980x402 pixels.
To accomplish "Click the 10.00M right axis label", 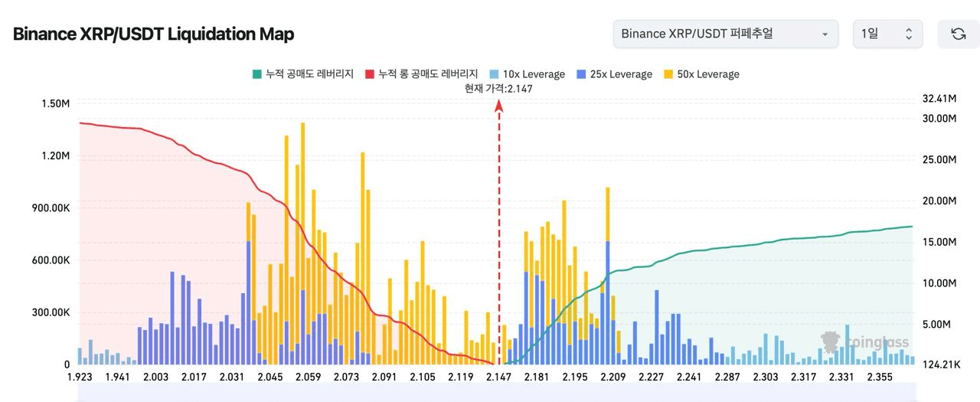I will coord(940,283).
